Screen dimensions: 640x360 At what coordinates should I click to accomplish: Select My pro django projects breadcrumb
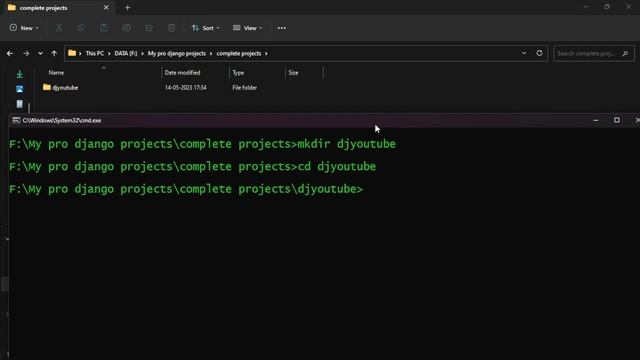[177, 53]
